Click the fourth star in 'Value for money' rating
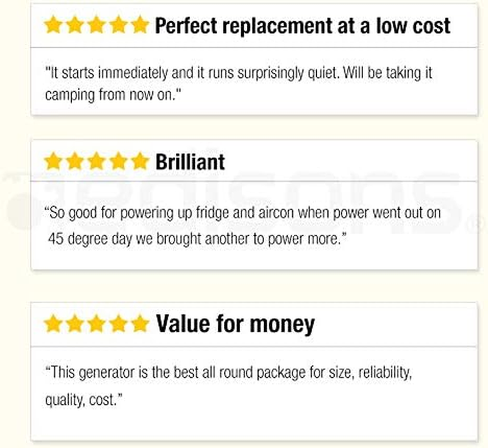The width and height of the screenshot is (488, 448). pos(118,324)
